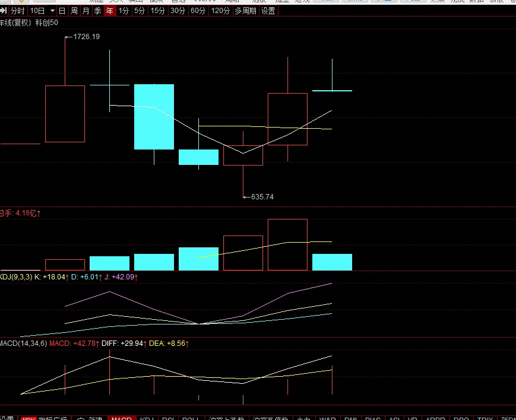This screenshot has height=420, width=516.
Task: Select the tallest cyan solid candlestick
Action: point(154,117)
